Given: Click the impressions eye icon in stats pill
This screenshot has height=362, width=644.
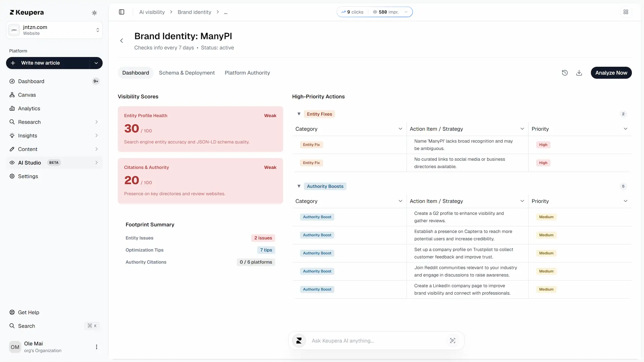Looking at the screenshot, I should (x=375, y=12).
